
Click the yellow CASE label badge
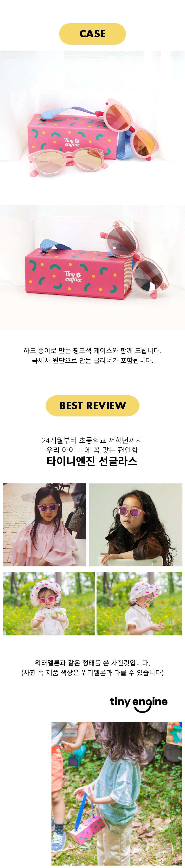point(92,34)
